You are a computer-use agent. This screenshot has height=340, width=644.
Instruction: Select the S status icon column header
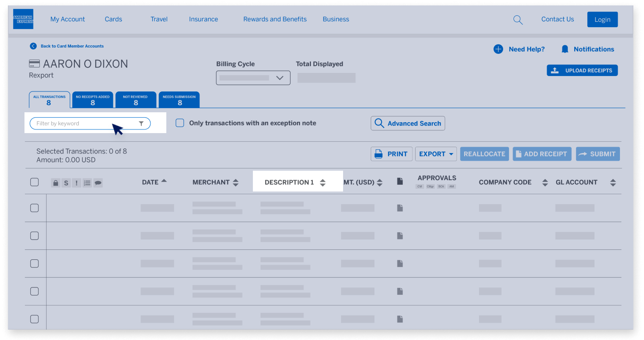[66, 182]
